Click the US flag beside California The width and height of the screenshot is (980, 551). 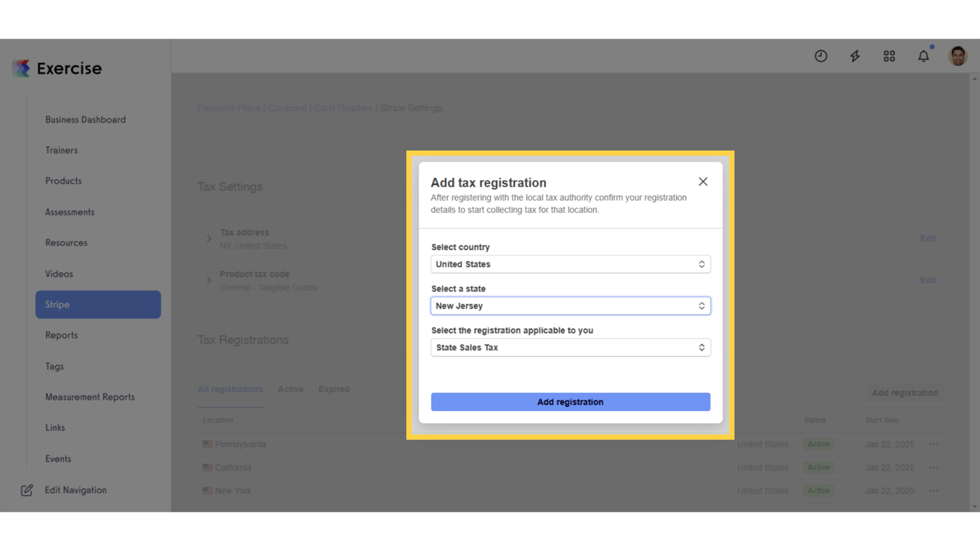tap(207, 467)
